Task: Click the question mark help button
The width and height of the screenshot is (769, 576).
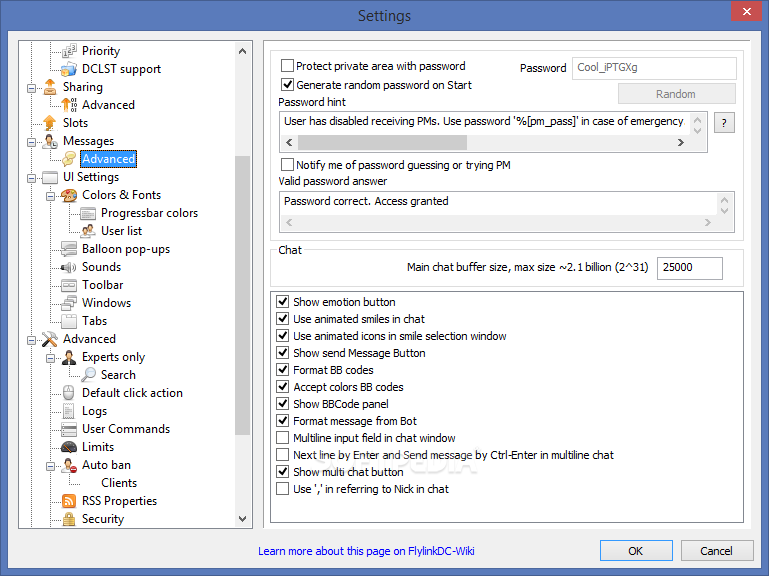Action: click(x=724, y=123)
